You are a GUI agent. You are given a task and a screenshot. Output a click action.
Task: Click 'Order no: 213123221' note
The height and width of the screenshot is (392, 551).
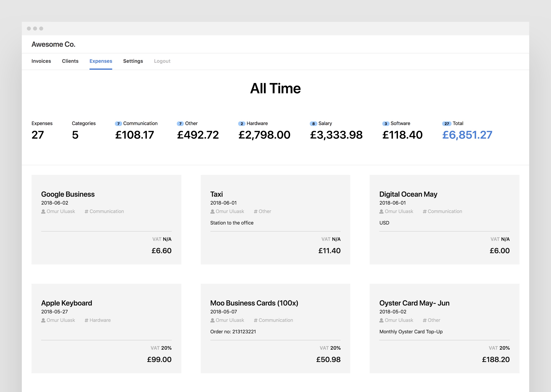[x=233, y=332]
